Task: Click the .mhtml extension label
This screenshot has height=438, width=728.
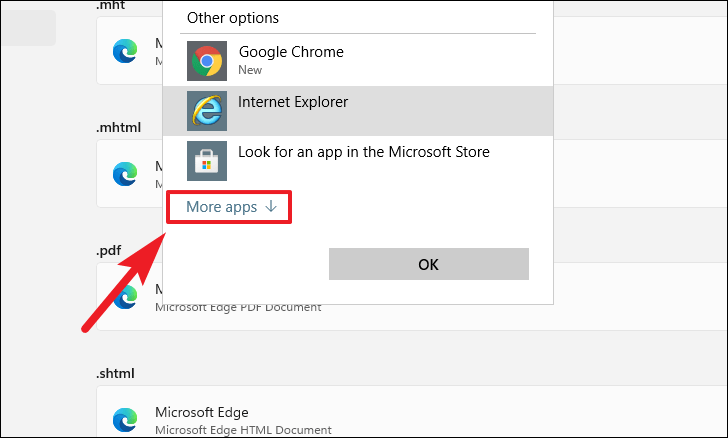Action: 118,127
